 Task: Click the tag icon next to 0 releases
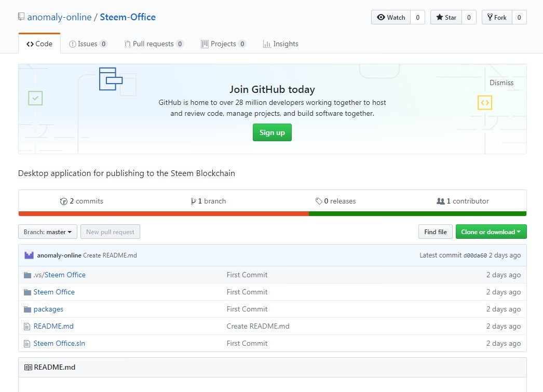tap(319, 201)
